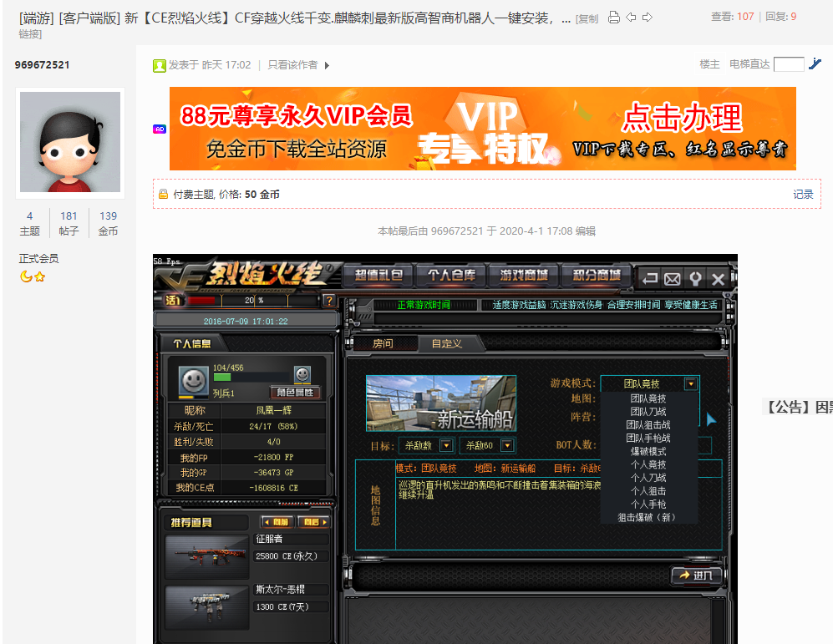Choose 个人手枪 from the mode list
This screenshot has width=833, height=644.
click(x=648, y=505)
